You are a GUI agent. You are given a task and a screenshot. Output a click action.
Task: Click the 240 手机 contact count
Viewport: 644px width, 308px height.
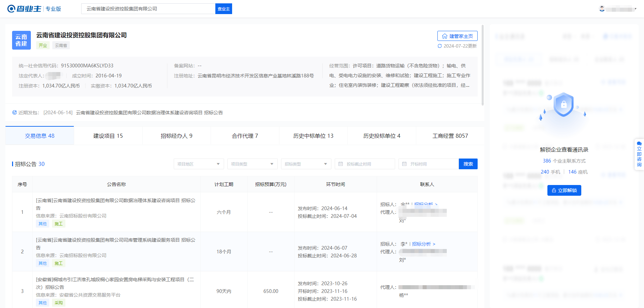pyautogui.click(x=550, y=172)
